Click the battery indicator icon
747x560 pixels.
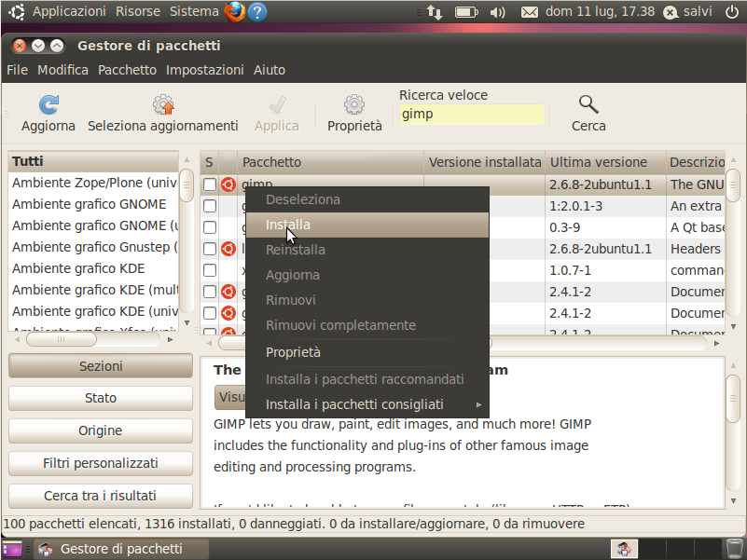pos(466,12)
